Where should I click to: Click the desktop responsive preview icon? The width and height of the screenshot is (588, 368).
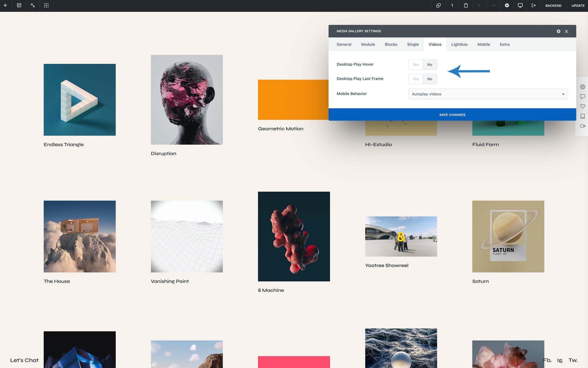tap(520, 6)
